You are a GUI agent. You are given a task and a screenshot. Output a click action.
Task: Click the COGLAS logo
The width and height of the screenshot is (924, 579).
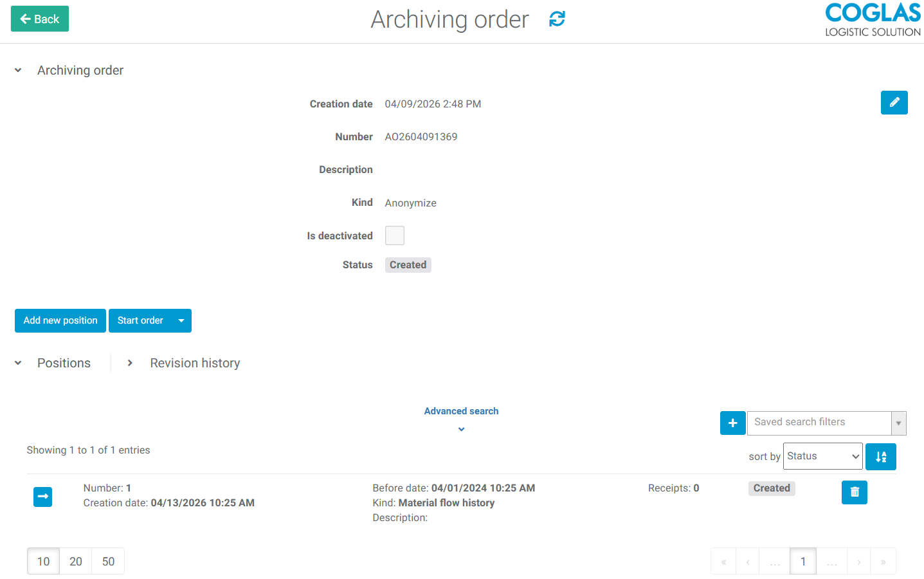[872, 19]
